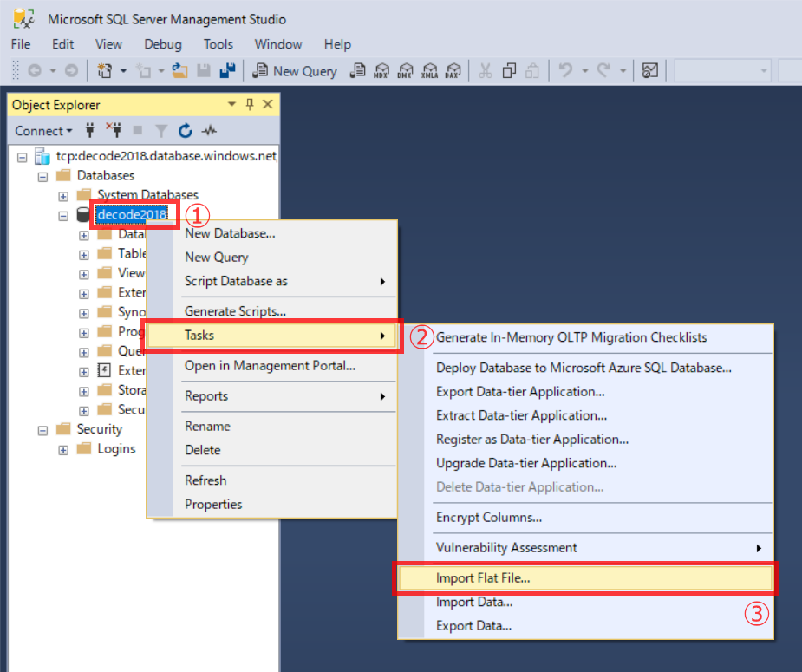Collapse the tcp:decode2018 server node
802x672 pixels.
click(x=22, y=157)
